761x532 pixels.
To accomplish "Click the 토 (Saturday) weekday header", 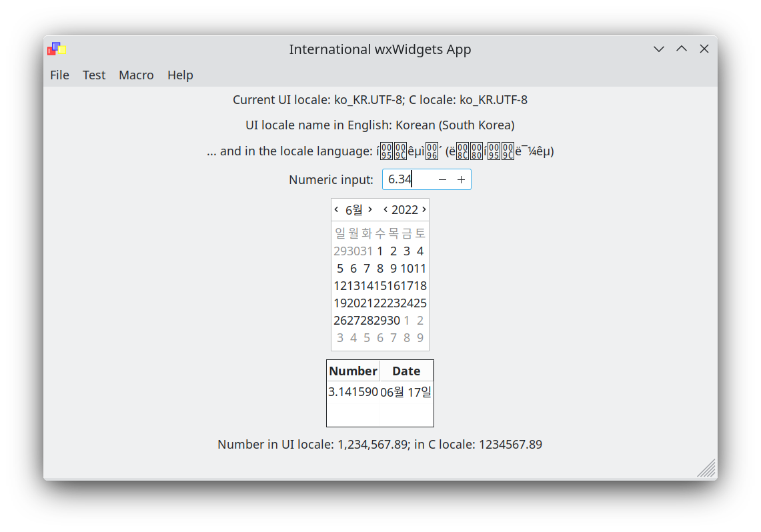I will pos(420,234).
